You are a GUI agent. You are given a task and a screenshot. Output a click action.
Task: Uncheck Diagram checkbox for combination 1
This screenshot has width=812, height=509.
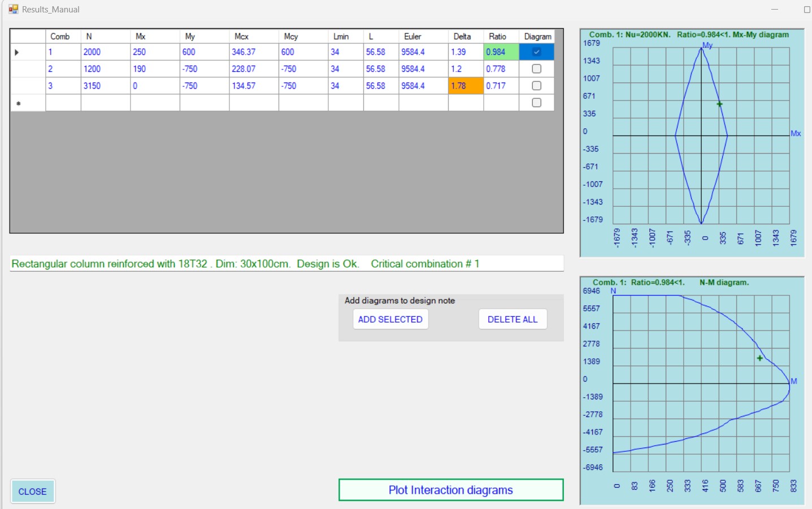tap(536, 52)
